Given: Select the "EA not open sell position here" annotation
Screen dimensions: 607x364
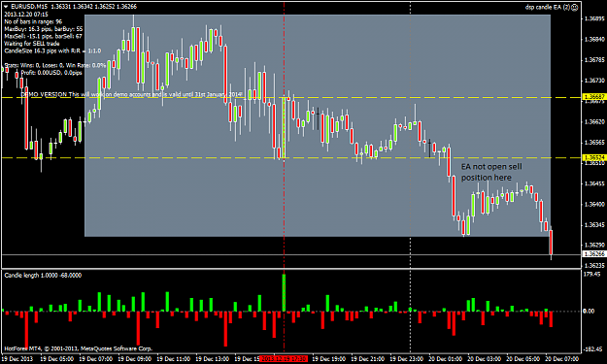Looking at the screenshot, I should pyautogui.click(x=491, y=172).
